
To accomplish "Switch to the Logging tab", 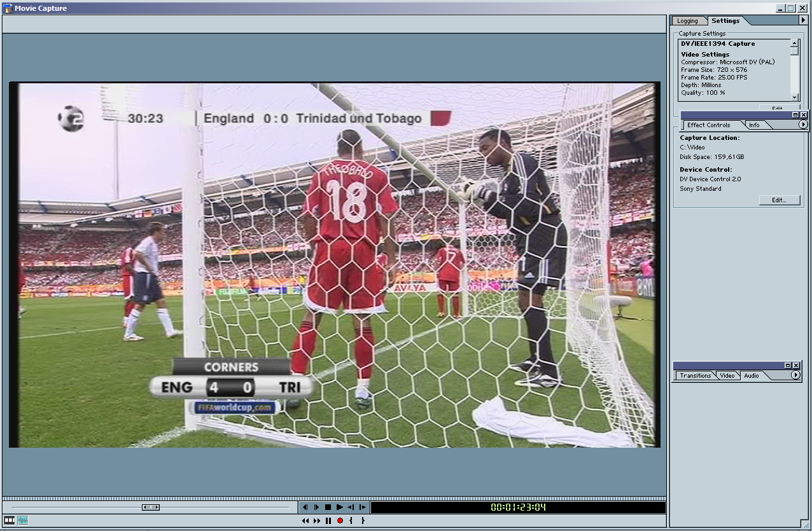I will 687,21.
